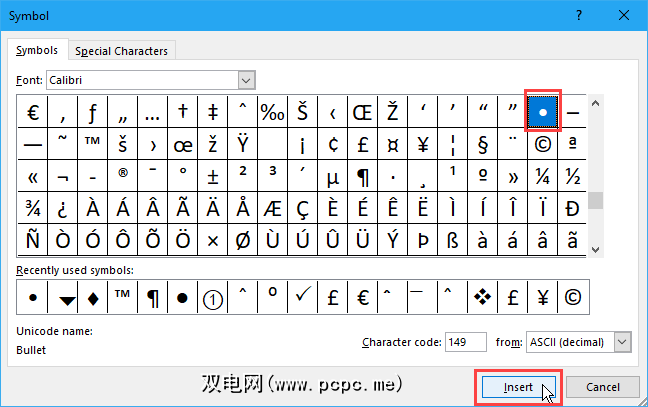Click the scroll down arrow of symbol grid
648x407 pixels.
[x=595, y=250]
